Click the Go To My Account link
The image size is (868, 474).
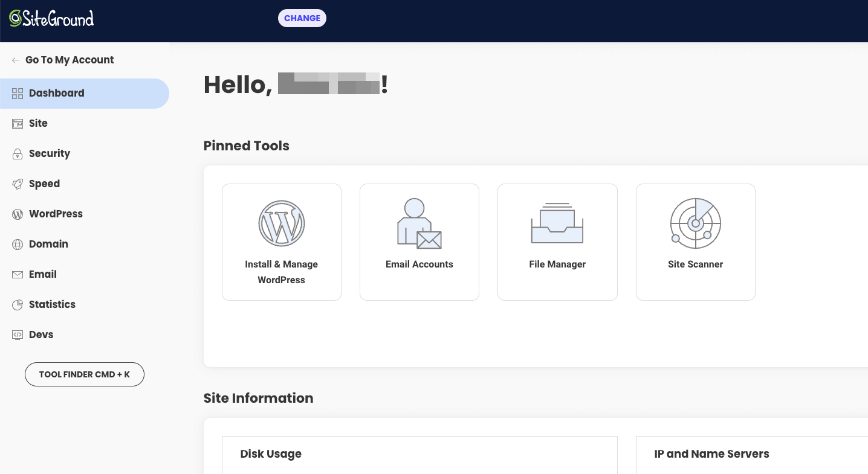coord(70,60)
